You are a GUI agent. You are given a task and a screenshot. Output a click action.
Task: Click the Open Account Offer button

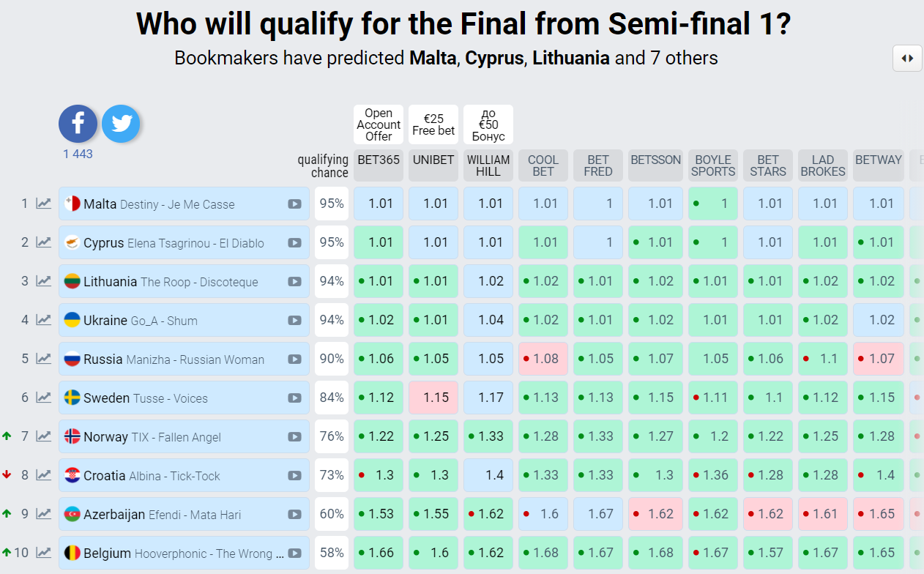pyautogui.click(x=379, y=124)
